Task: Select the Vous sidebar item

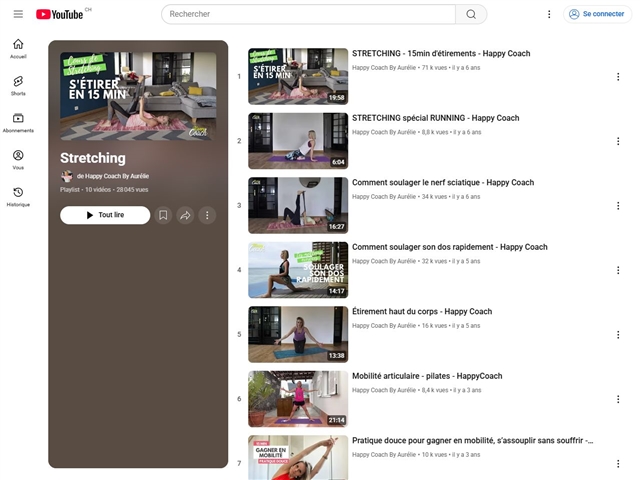Action: point(18,159)
